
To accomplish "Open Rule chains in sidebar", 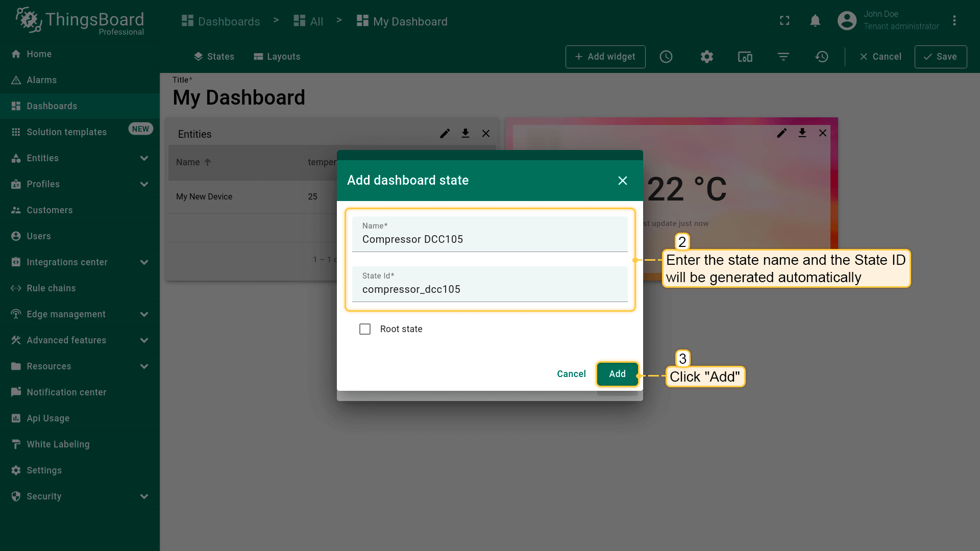I will tap(51, 288).
